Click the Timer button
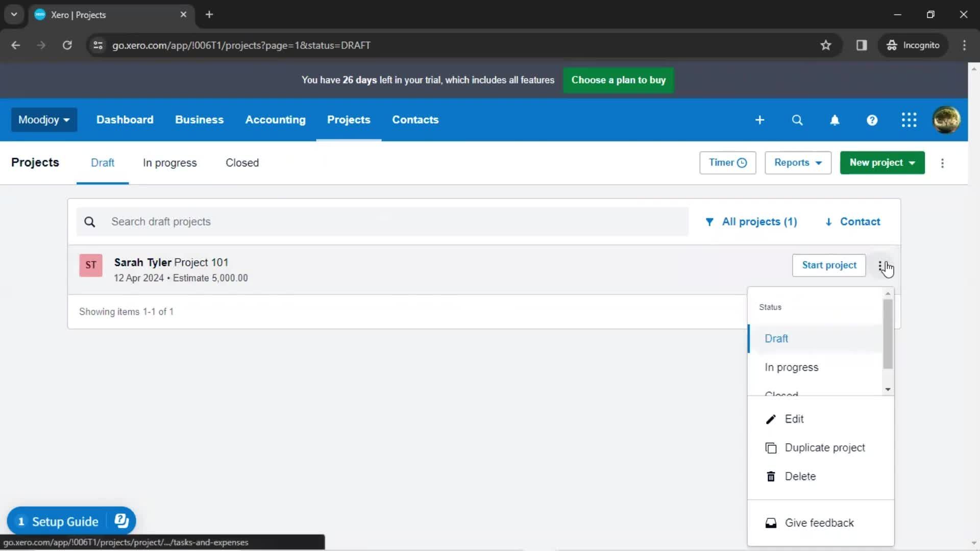Screen dimensions: 980x551 (x=727, y=163)
